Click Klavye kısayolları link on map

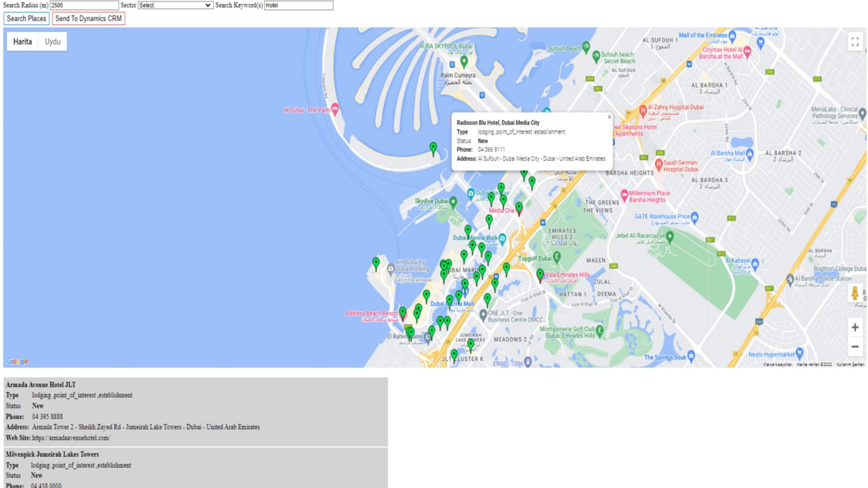pos(778,365)
